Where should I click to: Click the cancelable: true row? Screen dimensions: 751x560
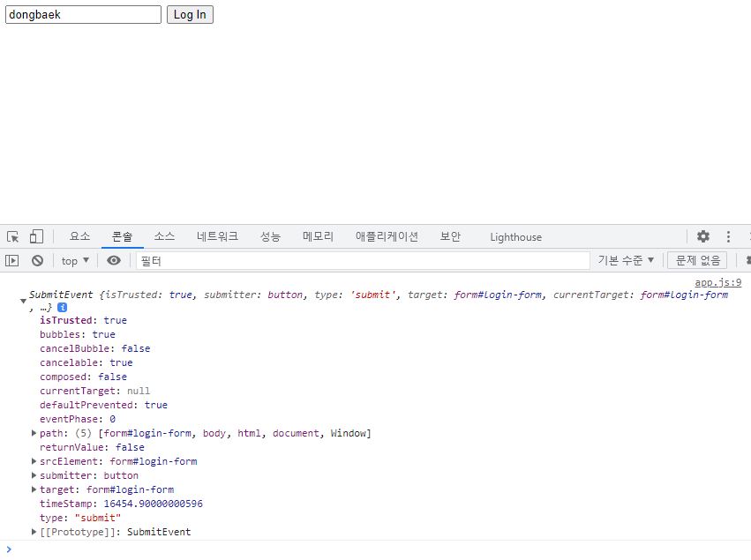(86, 362)
